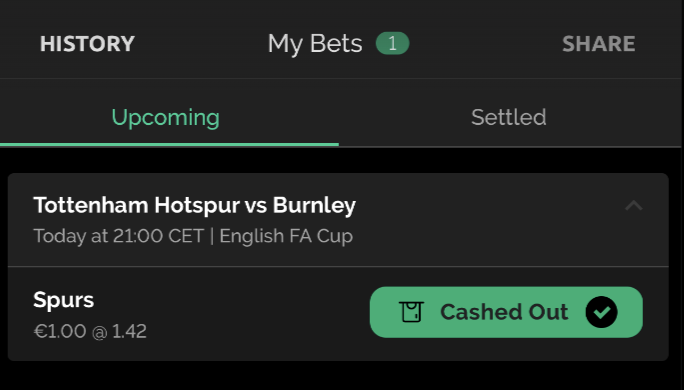Open bet HISTORY

pos(87,44)
